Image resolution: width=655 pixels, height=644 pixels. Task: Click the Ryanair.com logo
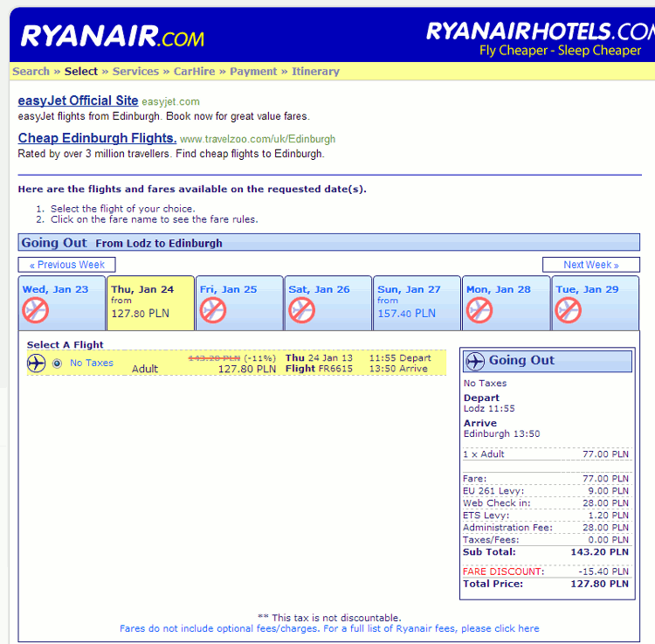(x=113, y=36)
